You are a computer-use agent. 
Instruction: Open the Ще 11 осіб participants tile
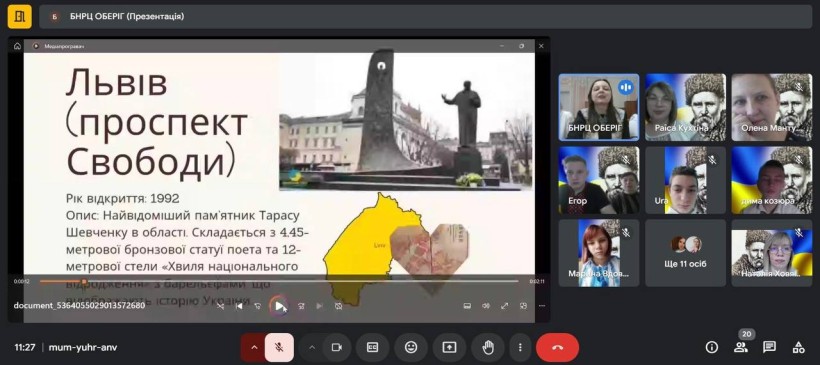pyautogui.click(x=686, y=253)
